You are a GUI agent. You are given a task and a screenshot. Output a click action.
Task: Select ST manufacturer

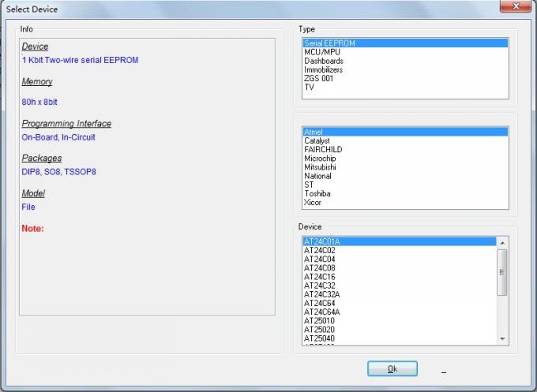tap(405, 185)
